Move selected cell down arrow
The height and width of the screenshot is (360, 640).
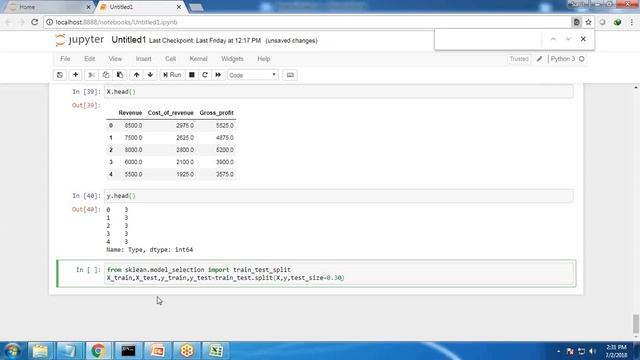(x=150, y=75)
